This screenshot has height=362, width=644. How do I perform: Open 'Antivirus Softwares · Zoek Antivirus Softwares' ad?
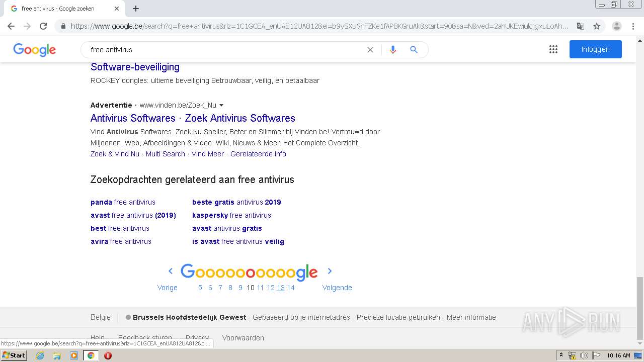coord(193,118)
